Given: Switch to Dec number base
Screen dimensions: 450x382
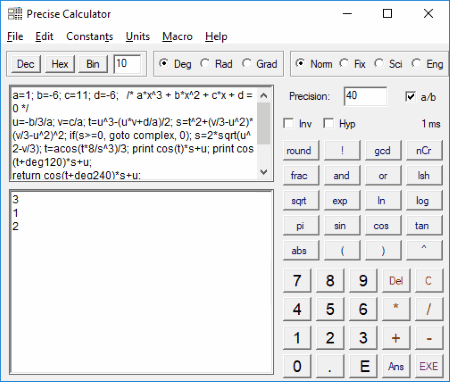Looking at the screenshot, I should tap(26, 64).
